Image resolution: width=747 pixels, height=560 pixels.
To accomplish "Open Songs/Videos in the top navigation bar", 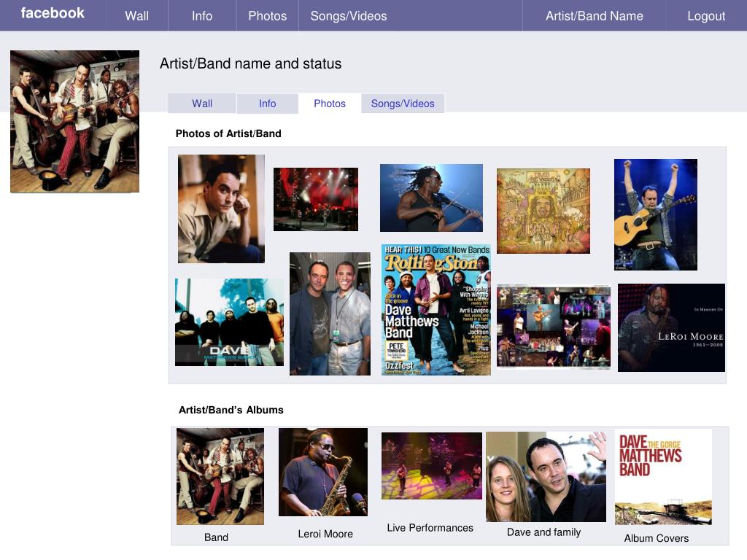I will 348,16.
